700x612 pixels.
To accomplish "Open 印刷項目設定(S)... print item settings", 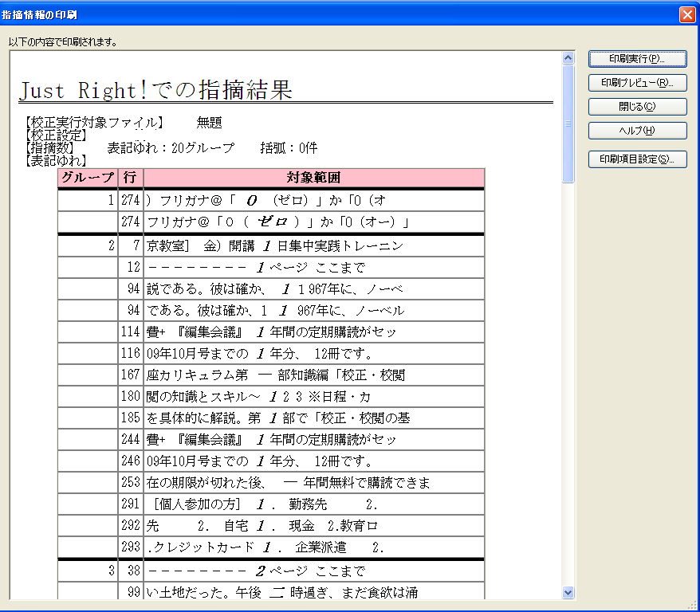I will [x=638, y=159].
